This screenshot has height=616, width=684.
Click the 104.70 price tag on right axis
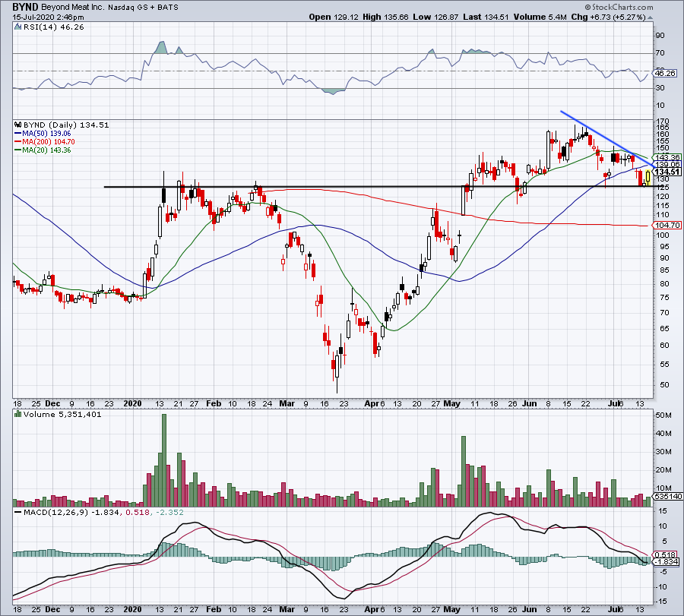pos(667,225)
